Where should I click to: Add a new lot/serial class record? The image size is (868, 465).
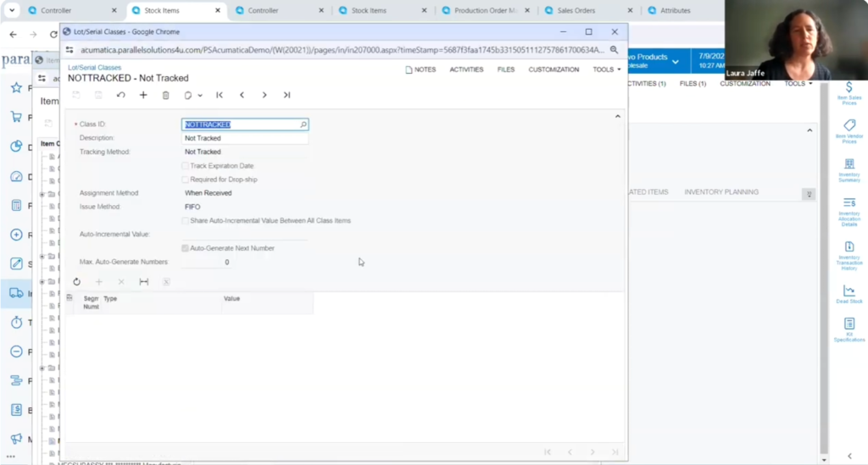(143, 95)
